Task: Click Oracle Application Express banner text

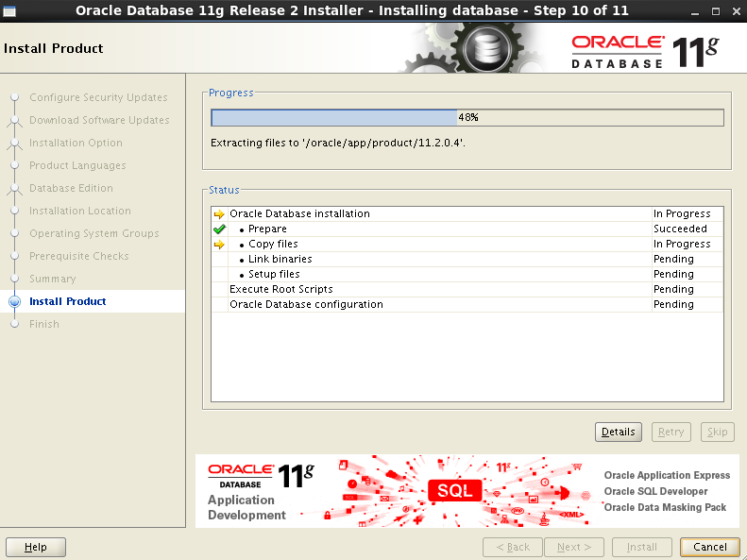Action: (667, 475)
